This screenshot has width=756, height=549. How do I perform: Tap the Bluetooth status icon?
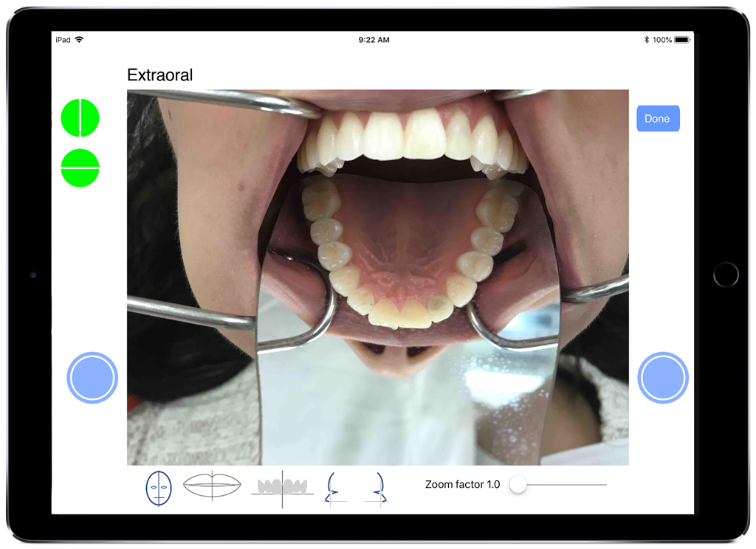point(646,40)
